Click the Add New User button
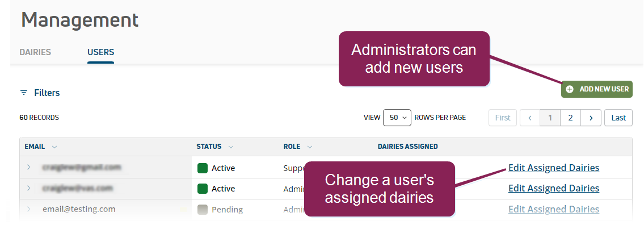The width and height of the screenshot is (644, 229). point(597,89)
